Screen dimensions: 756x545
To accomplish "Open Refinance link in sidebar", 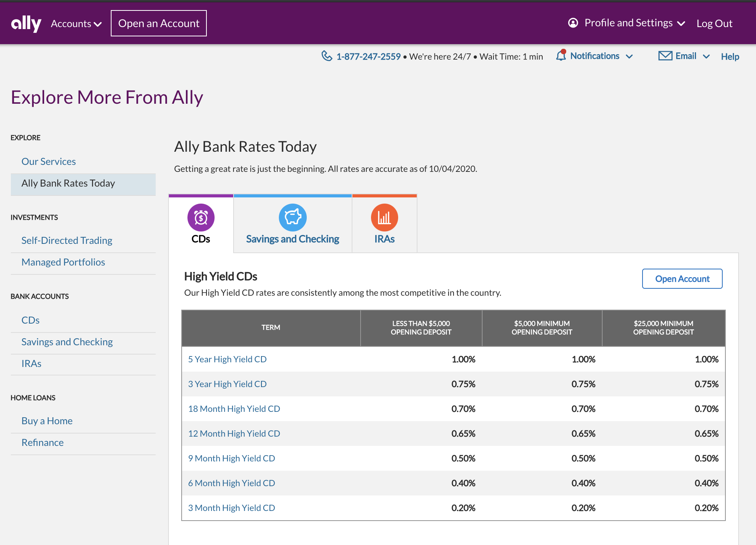I will tap(43, 442).
